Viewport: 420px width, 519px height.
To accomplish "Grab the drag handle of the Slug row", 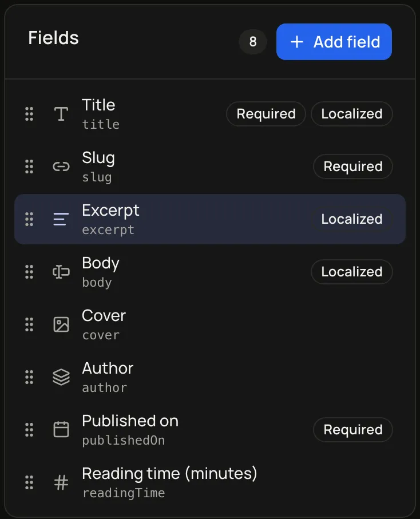I will point(29,167).
